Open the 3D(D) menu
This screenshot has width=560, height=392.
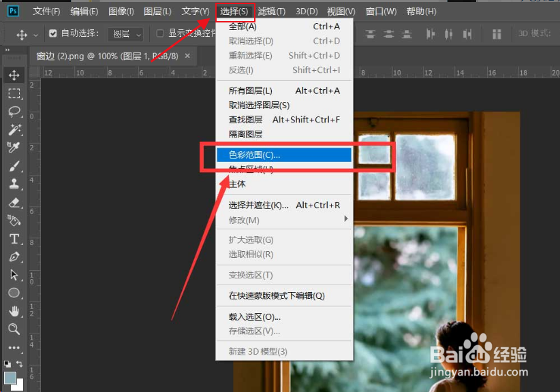point(307,12)
